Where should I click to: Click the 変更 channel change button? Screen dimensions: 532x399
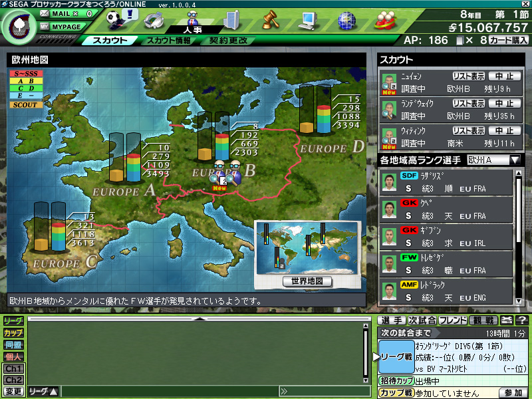13,391
